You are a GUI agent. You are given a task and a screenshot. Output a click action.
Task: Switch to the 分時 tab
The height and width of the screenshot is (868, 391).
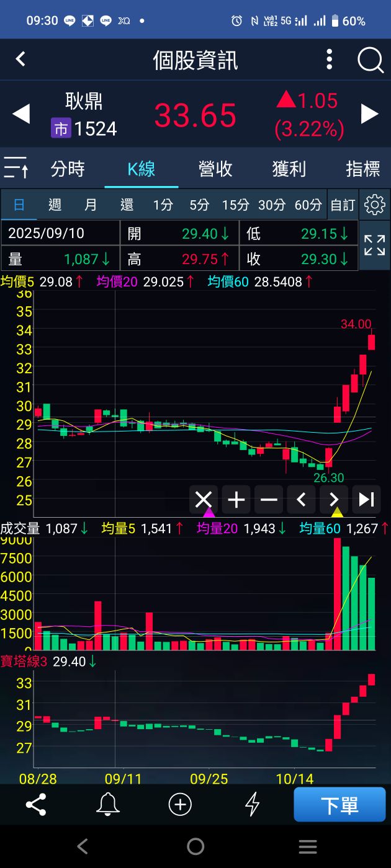pyautogui.click(x=68, y=169)
